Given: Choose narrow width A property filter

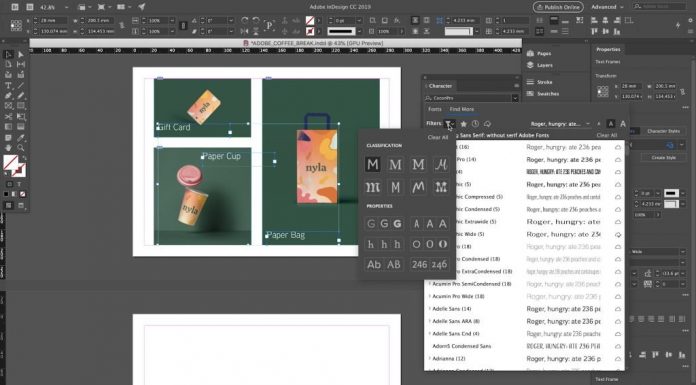Looking at the screenshot, I should [x=416, y=224].
